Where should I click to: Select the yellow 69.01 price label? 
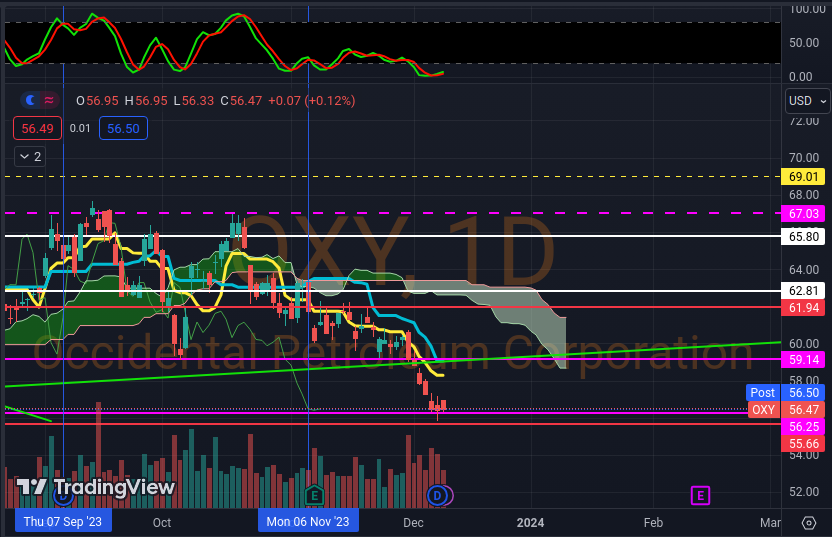click(x=804, y=176)
